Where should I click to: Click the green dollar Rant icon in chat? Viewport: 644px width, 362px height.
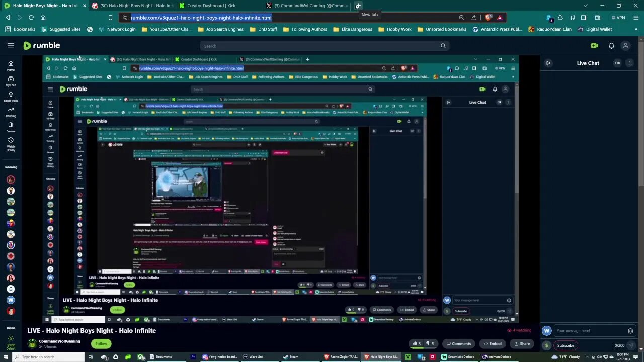pos(547,345)
